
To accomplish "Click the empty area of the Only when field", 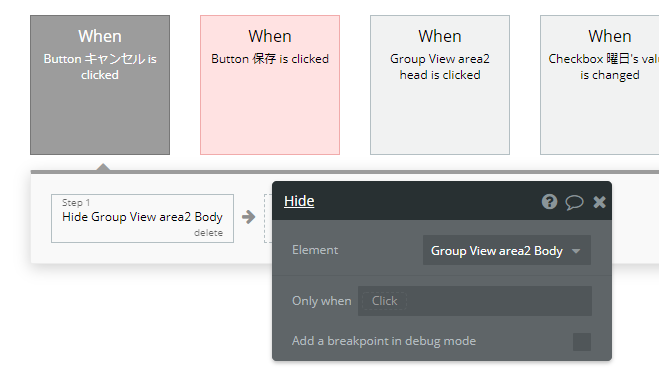I will 498,301.
